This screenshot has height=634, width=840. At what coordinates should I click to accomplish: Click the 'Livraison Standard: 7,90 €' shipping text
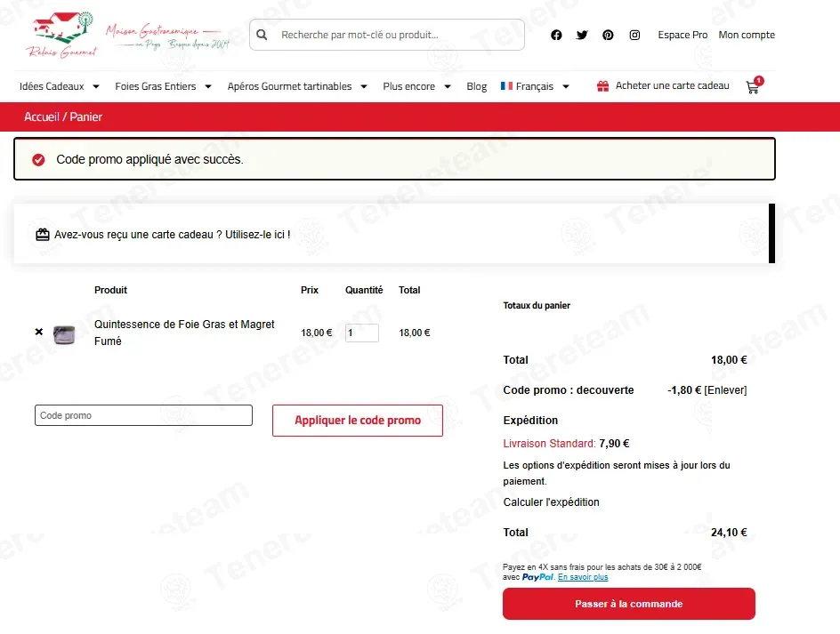tap(566, 444)
